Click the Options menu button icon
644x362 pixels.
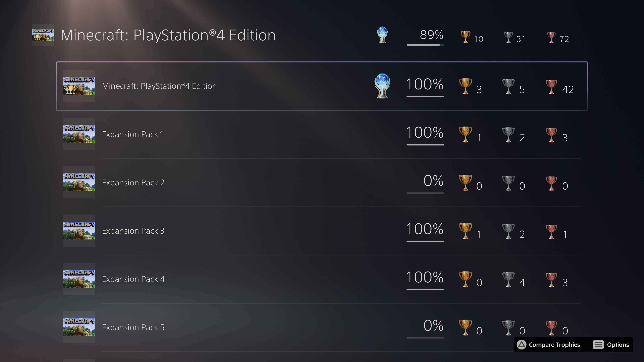tap(598, 345)
